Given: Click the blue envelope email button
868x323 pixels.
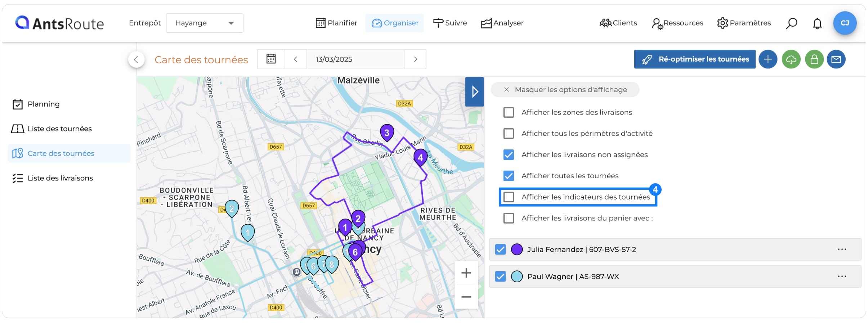Looking at the screenshot, I should [836, 59].
